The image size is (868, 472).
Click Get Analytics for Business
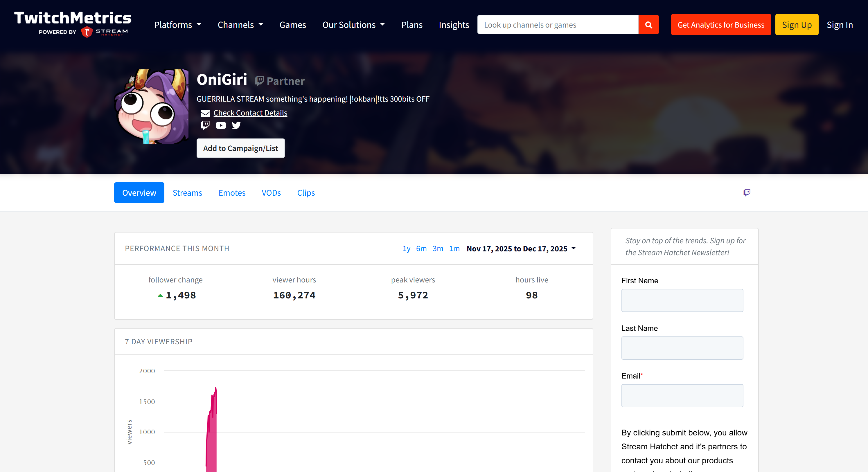pyautogui.click(x=721, y=24)
